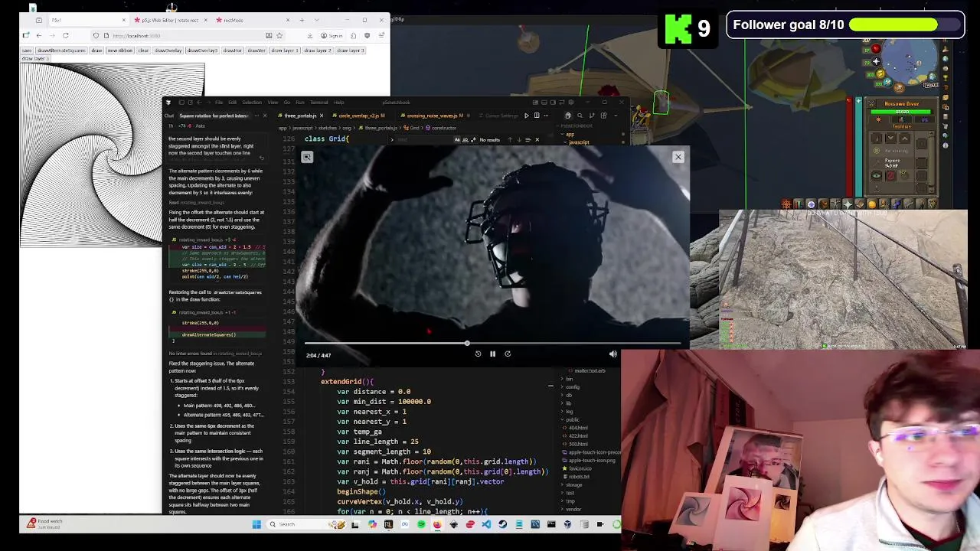Rewind the video overlay a few seconds
The width and height of the screenshot is (980, 551).
point(478,354)
